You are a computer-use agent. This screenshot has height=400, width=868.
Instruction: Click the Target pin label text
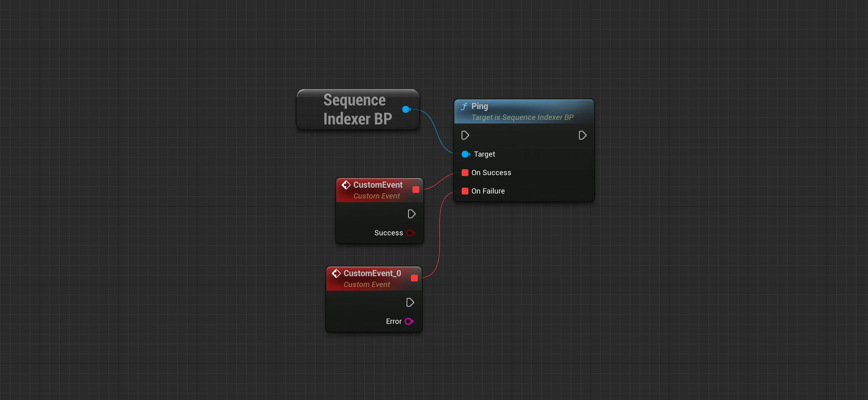[484, 154]
